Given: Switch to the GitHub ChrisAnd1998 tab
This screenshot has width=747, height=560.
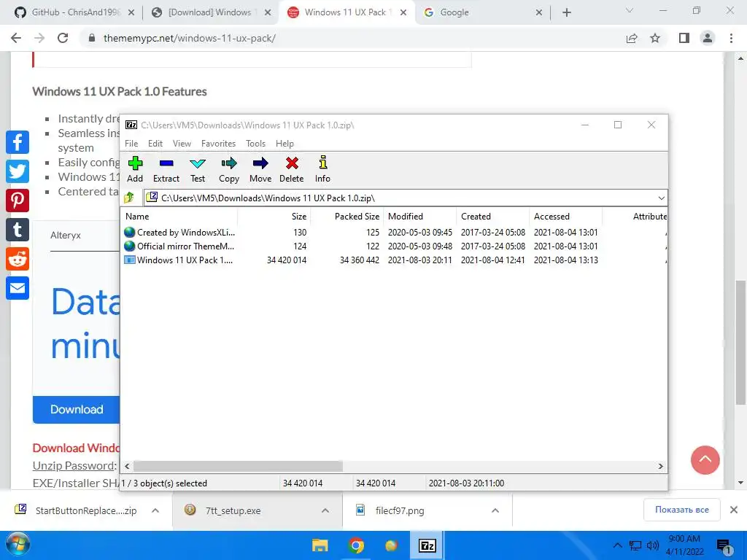Looking at the screenshot, I should (x=74, y=12).
